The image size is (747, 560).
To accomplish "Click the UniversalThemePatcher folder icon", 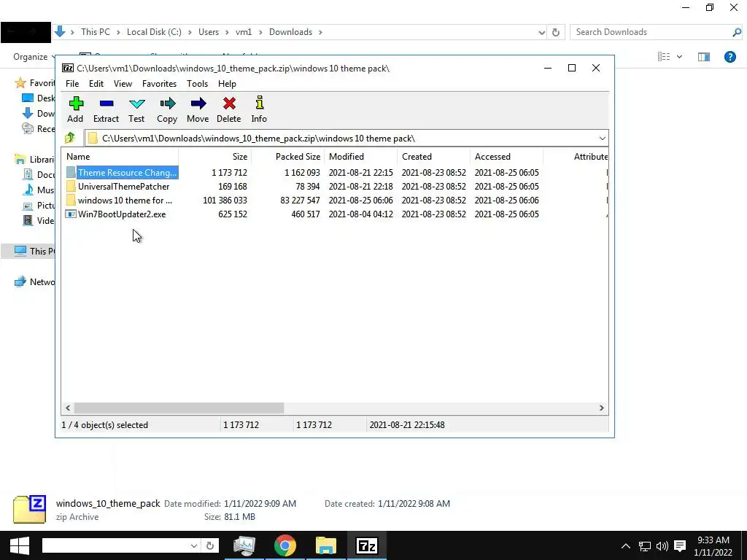I will click(71, 187).
